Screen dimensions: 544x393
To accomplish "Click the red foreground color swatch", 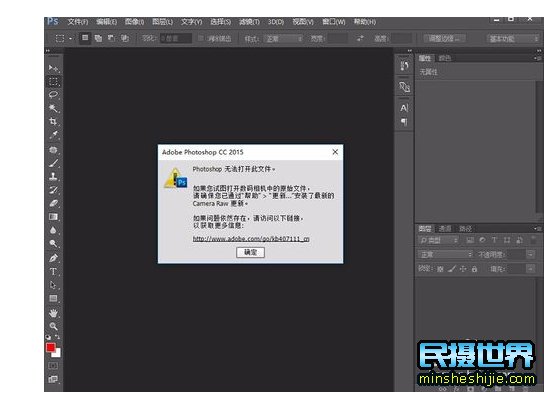I will click(x=51, y=348).
